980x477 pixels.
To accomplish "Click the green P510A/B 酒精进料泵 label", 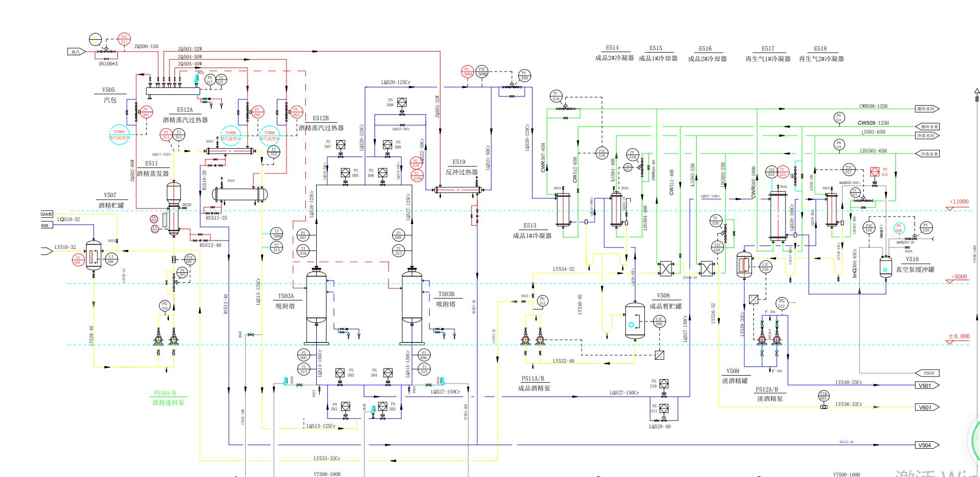I will coord(168,397).
